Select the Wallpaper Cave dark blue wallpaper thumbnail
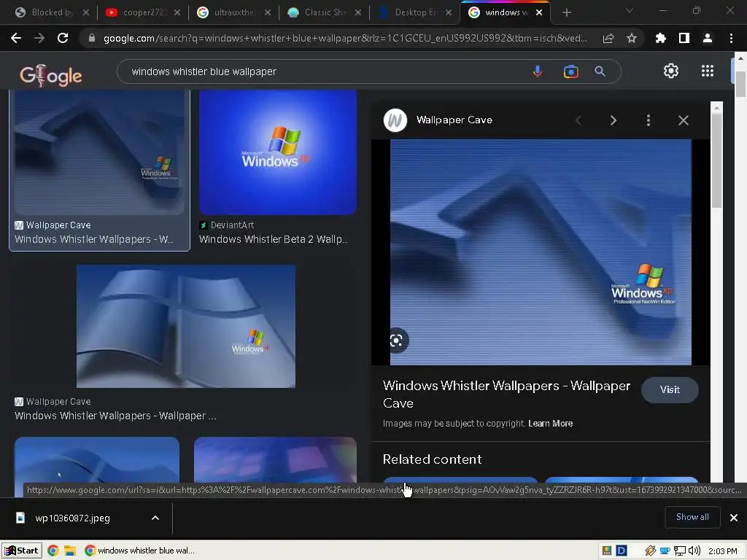The image size is (747, 560). point(99,152)
